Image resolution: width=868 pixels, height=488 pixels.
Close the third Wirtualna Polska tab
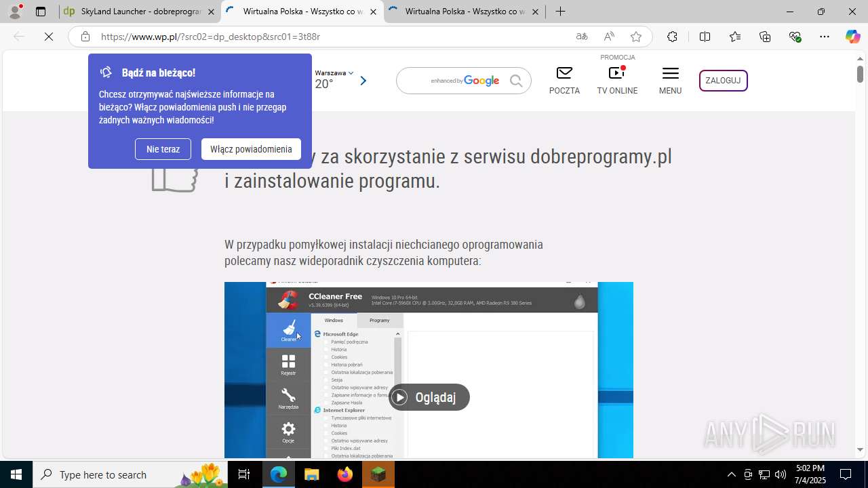536,12
